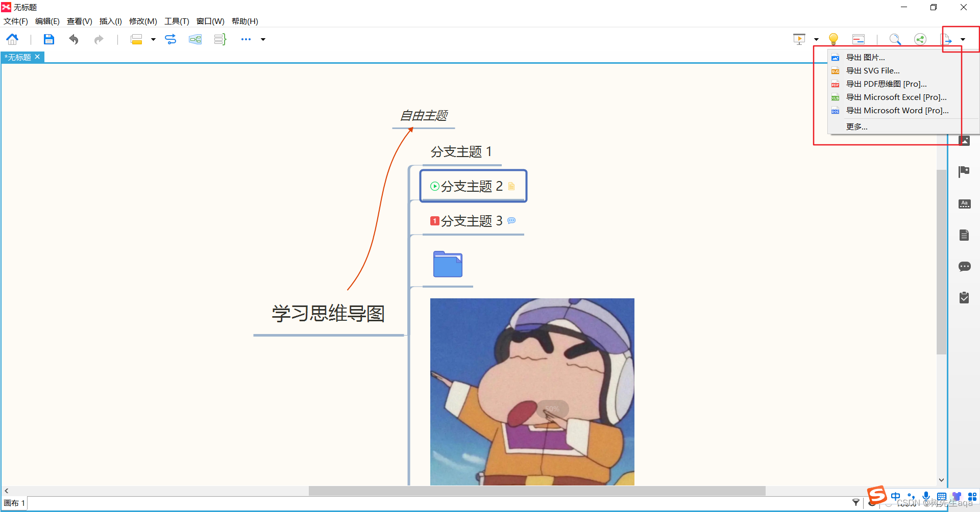The image size is (980, 512).
Task: Open the 帮助(H) menu
Action: tap(245, 21)
